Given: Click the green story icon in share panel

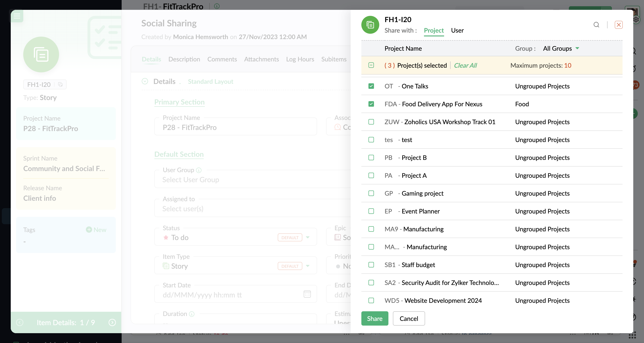Looking at the screenshot, I should click(370, 25).
